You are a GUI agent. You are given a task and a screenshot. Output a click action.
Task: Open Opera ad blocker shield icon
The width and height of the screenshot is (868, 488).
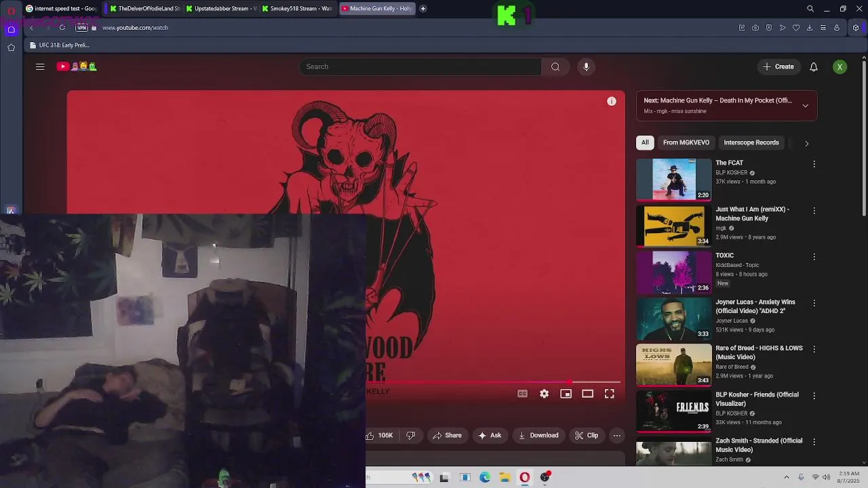pos(769,28)
